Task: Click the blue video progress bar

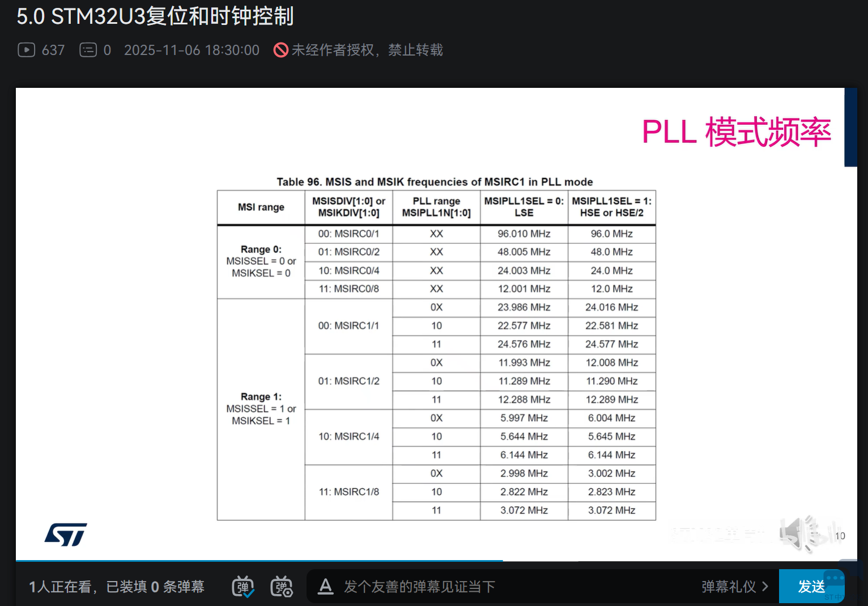Action: tap(259, 561)
